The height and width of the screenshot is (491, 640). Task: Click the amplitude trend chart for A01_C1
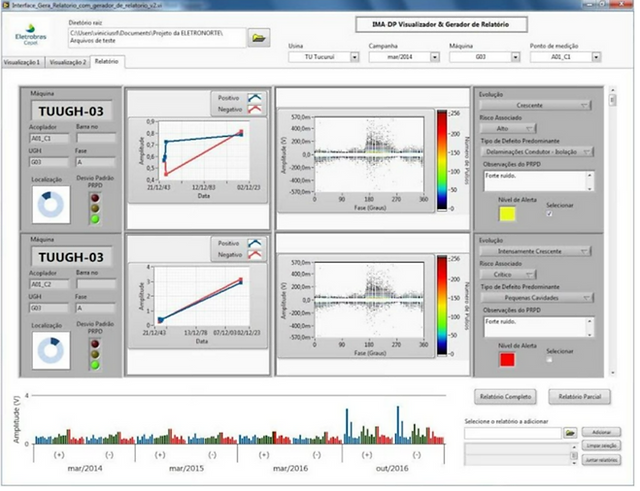203,151
